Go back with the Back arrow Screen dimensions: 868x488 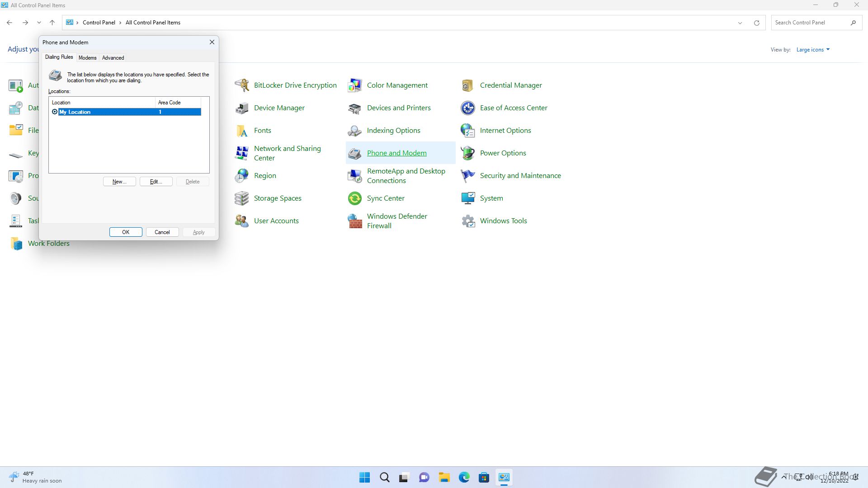pyautogui.click(x=9, y=23)
